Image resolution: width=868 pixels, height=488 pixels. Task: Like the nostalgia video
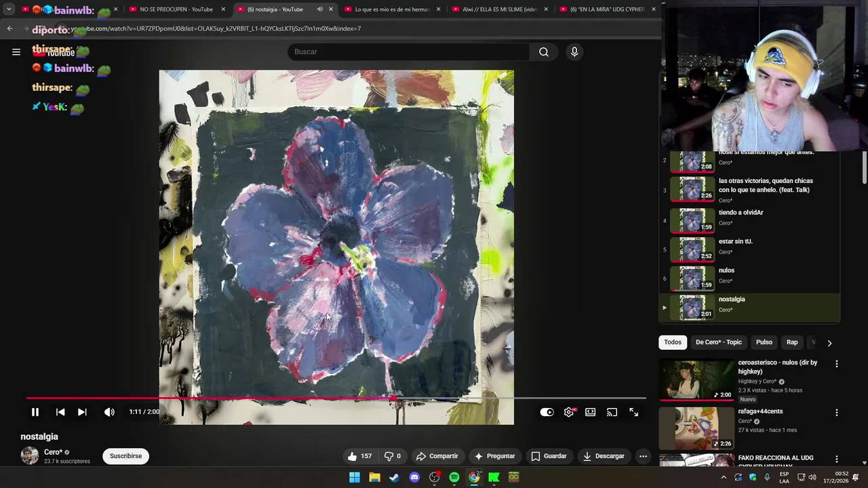click(359, 456)
